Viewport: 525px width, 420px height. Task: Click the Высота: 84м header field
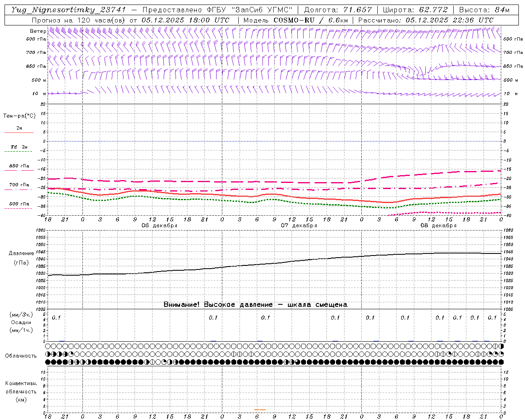pos(484,10)
